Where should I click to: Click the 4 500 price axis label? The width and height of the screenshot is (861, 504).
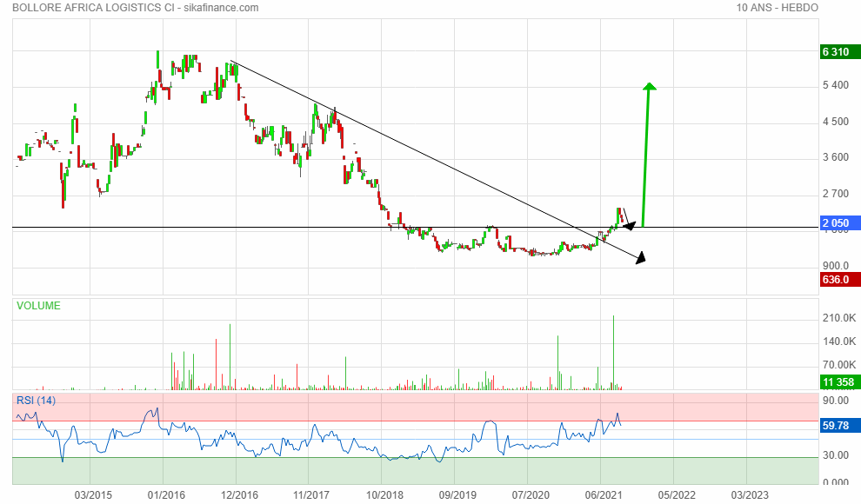[836, 121]
